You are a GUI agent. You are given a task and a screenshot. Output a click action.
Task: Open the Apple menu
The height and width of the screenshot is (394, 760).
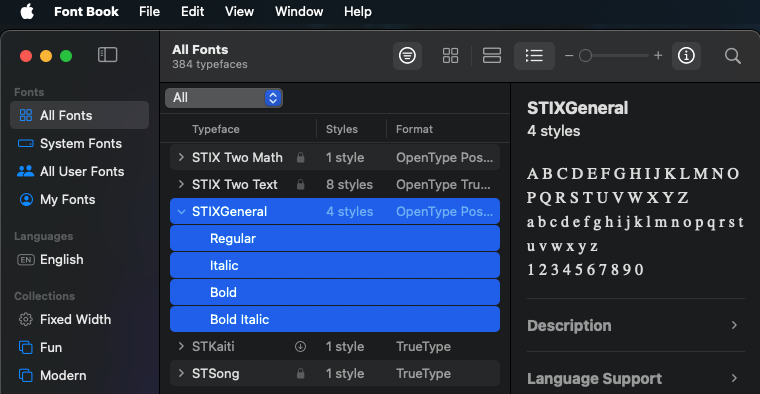click(x=27, y=11)
